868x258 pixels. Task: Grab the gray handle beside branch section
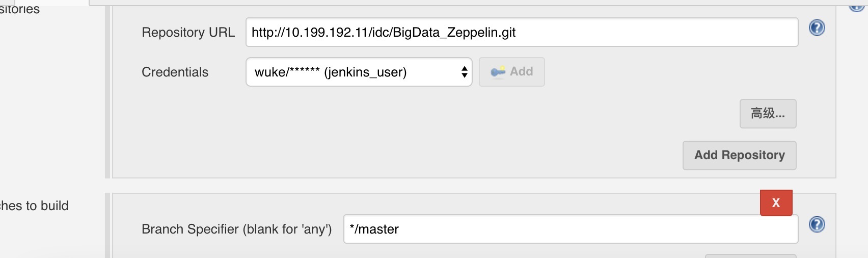pyautogui.click(x=107, y=225)
